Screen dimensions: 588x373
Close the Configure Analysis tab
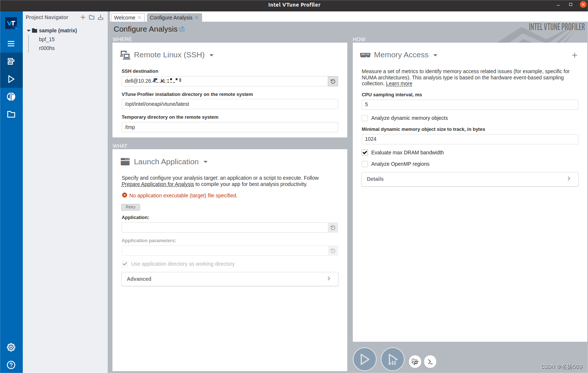(x=197, y=18)
